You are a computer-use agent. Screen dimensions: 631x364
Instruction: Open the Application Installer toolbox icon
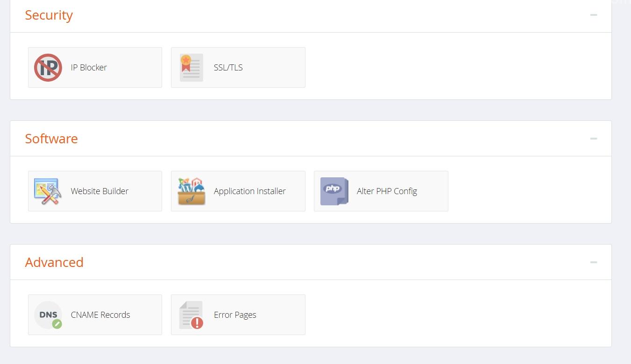coord(191,191)
